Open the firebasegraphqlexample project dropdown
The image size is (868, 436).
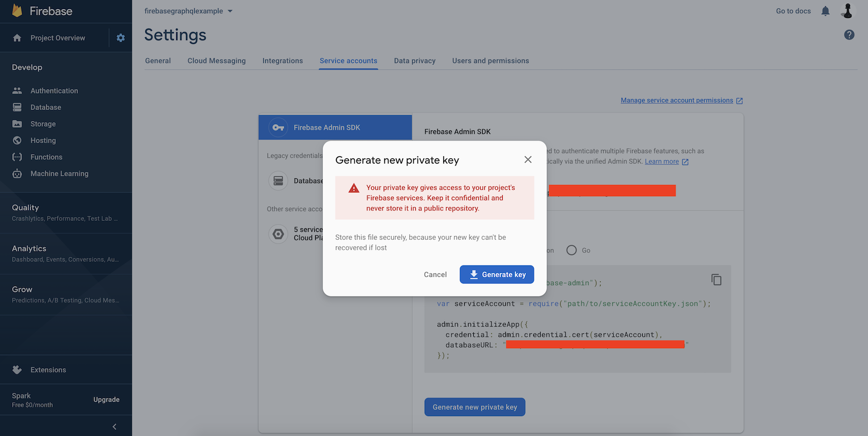(x=188, y=11)
